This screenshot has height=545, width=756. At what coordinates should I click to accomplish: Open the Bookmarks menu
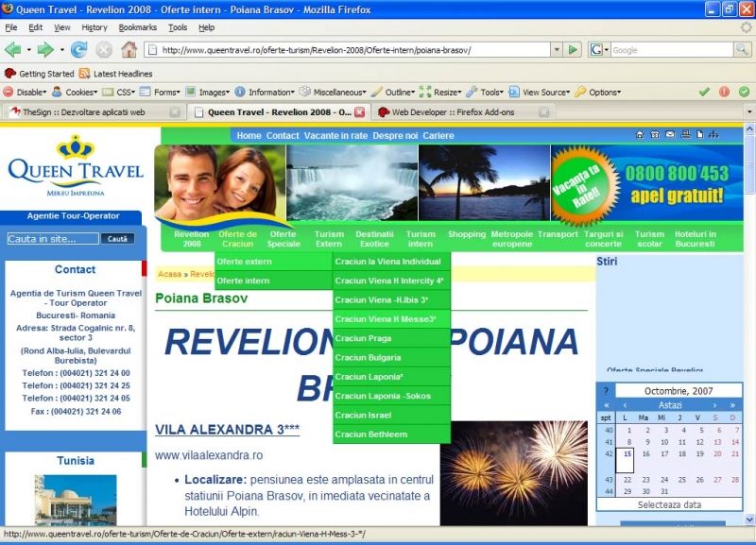(x=137, y=27)
